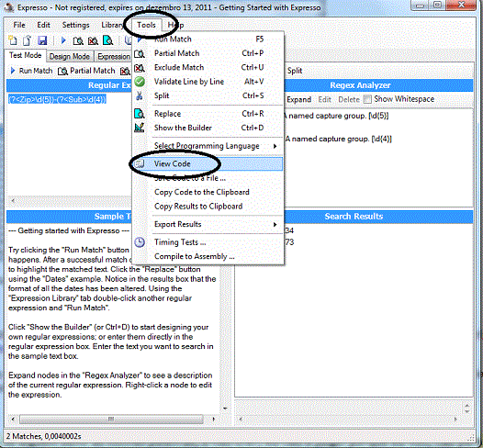Open the File menu
Viewport: 483px width, 448px height.
click(19, 25)
